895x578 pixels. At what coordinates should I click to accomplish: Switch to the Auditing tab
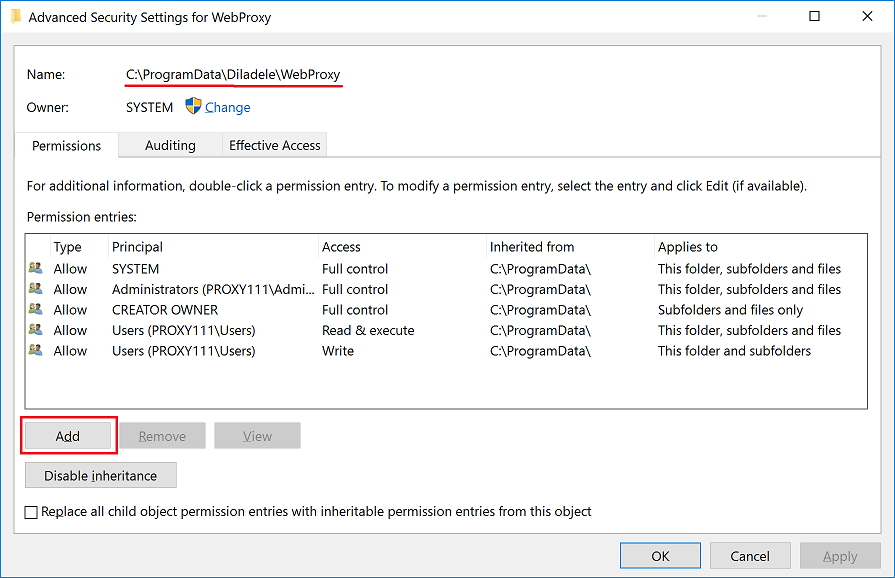coord(170,145)
